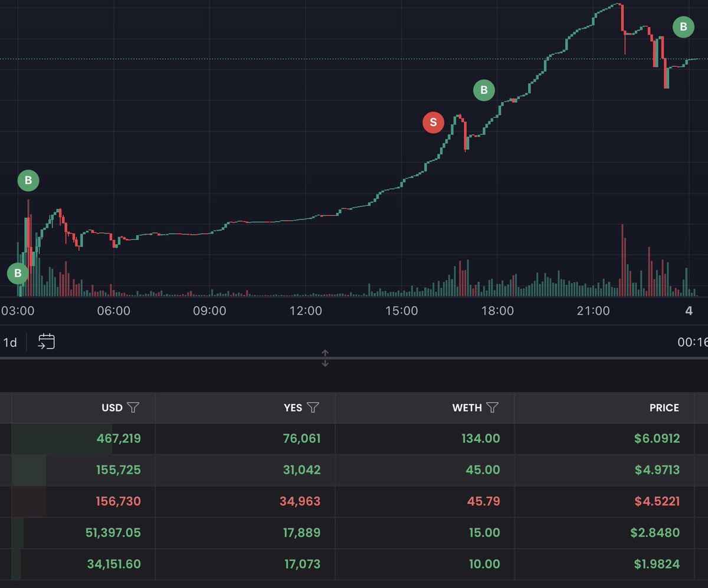This screenshot has width=708, height=588.
Task: Click the 31,042 YES amount
Action: 301,470
